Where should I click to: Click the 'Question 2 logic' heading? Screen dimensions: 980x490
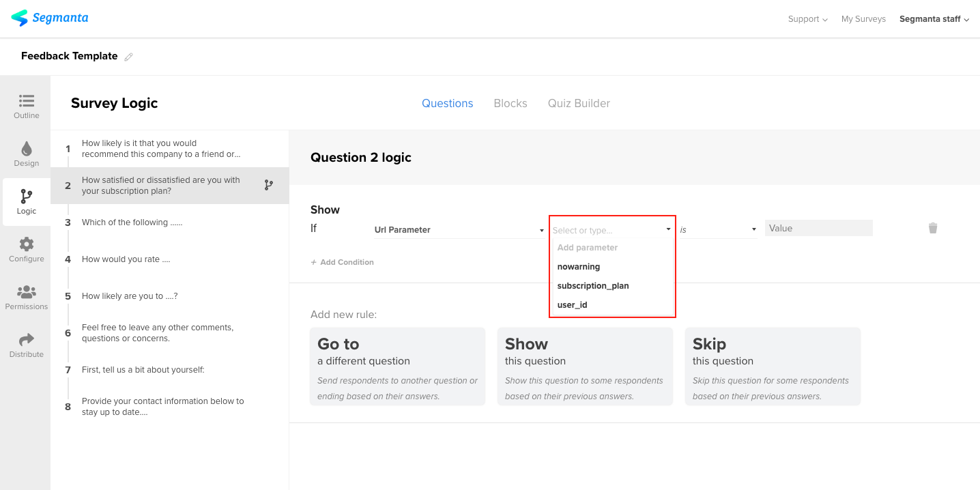tap(361, 158)
